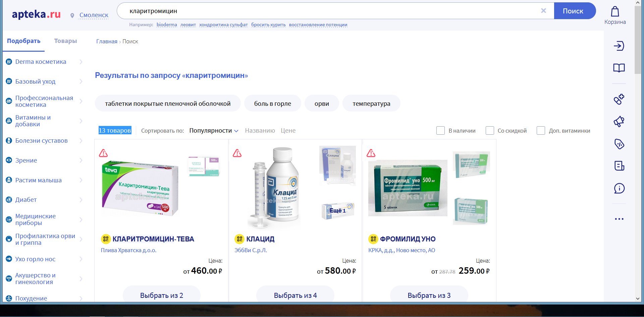Click the apteka.ru logo
The width and height of the screenshot is (644, 317).
coord(36,14)
